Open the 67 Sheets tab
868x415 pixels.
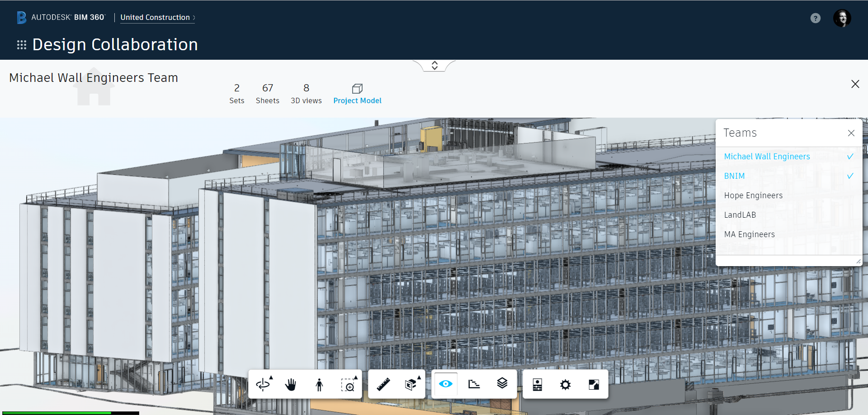click(x=268, y=94)
